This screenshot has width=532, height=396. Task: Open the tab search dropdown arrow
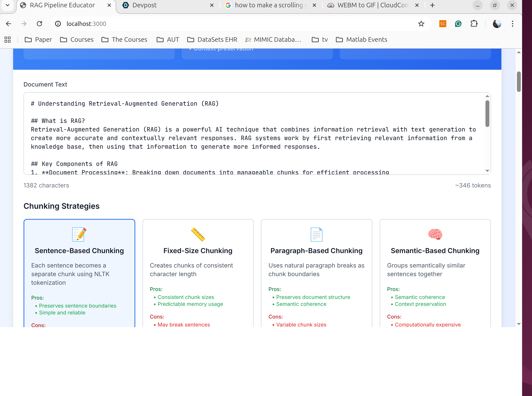8,5
